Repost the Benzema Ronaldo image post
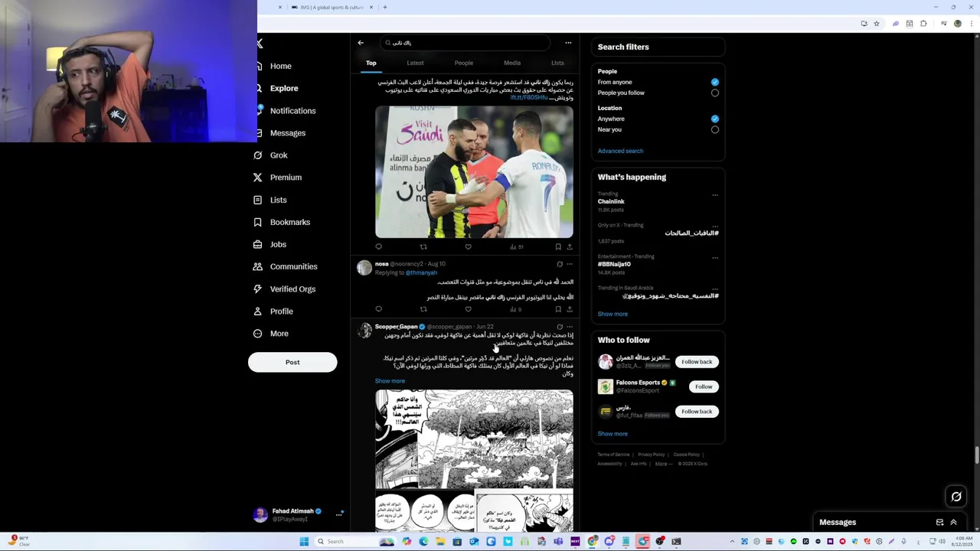The image size is (980, 551). tap(423, 246)
